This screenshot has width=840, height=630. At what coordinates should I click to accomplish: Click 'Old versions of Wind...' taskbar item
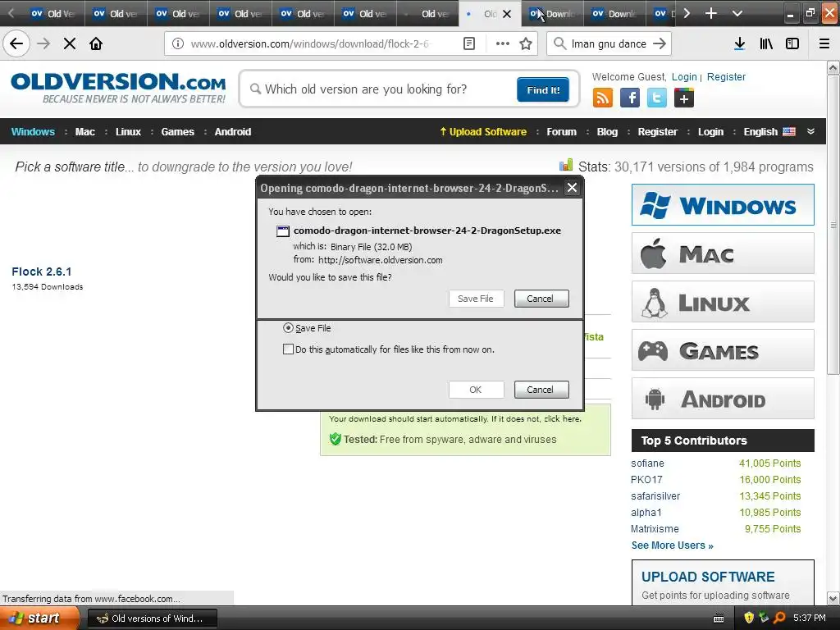[x=152, y=619]
